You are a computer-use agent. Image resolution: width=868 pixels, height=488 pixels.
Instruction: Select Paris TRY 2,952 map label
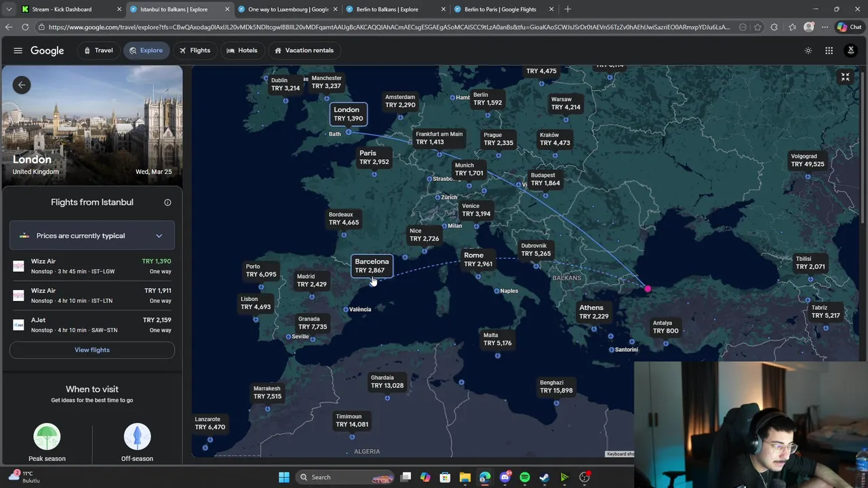[x=374, y=157]
